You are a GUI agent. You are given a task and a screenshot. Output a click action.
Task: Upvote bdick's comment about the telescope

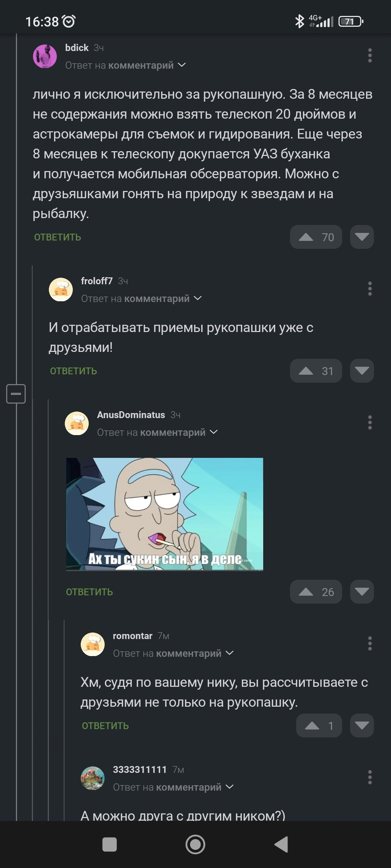(316, 237)
